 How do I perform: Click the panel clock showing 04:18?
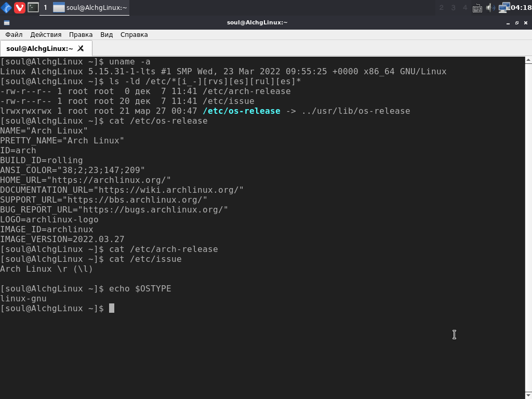(521, 7)
